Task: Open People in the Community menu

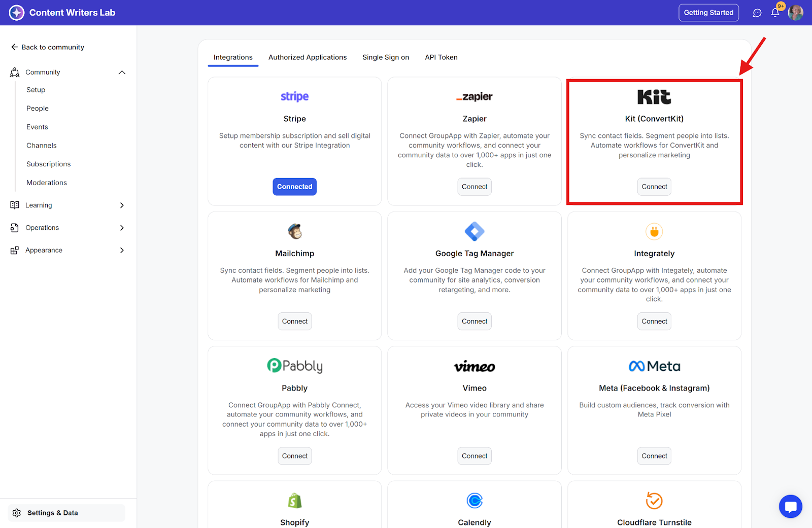Action: tap(38, 109)
